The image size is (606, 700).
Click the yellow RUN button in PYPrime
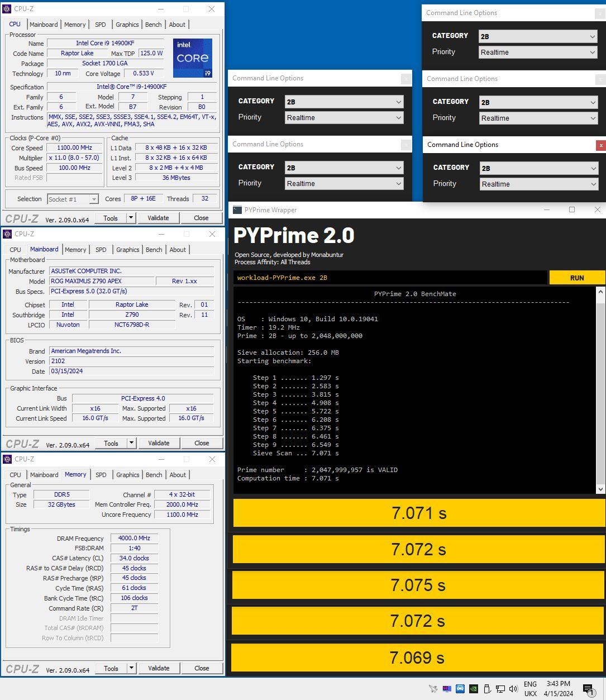(x=577, y=278)
